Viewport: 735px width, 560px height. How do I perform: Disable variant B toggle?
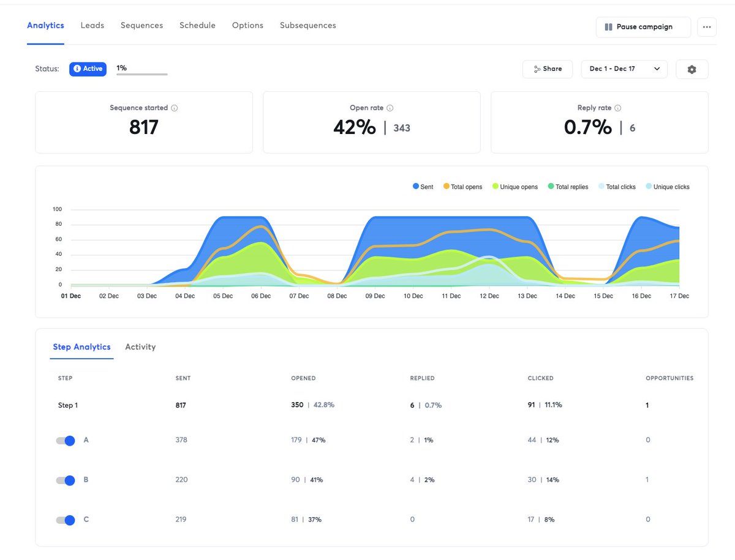click(x=65, y=480)
